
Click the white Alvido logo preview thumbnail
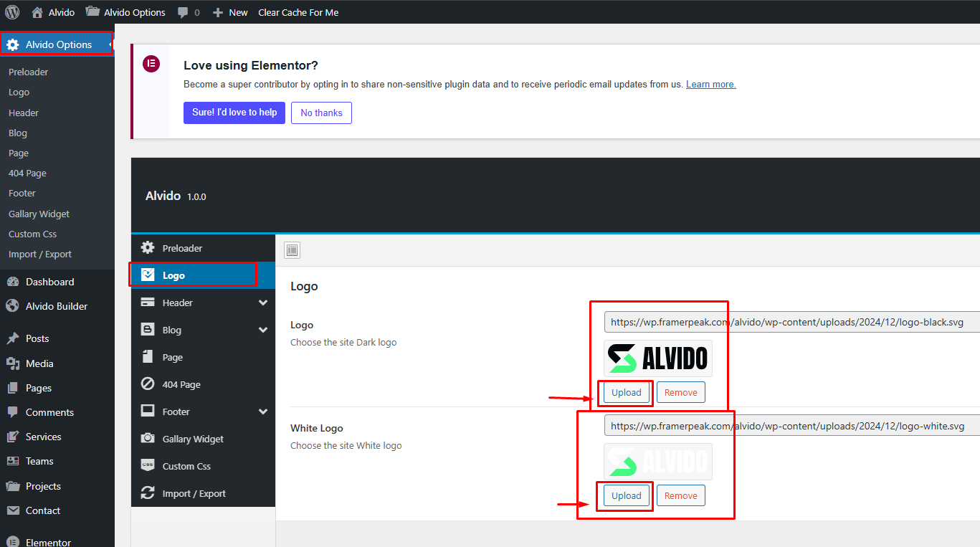click(658, 461)
